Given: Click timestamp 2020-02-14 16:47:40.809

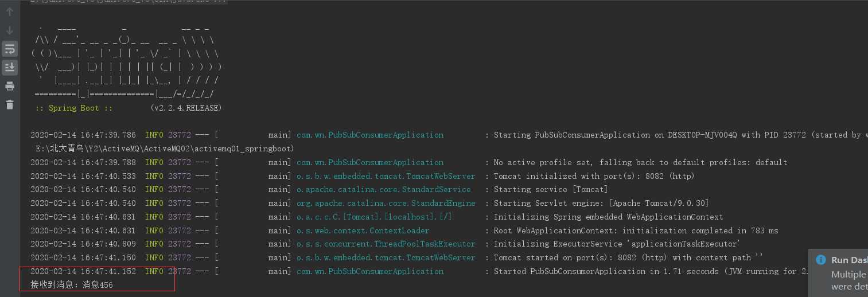Looking at the screenshot, I should [83, 244].
